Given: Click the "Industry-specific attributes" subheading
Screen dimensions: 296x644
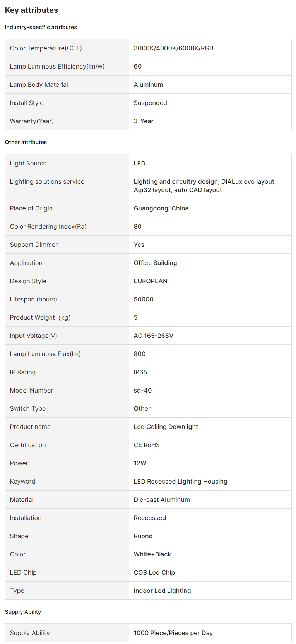Looking at the screenshot, I should tap(41, 27).
